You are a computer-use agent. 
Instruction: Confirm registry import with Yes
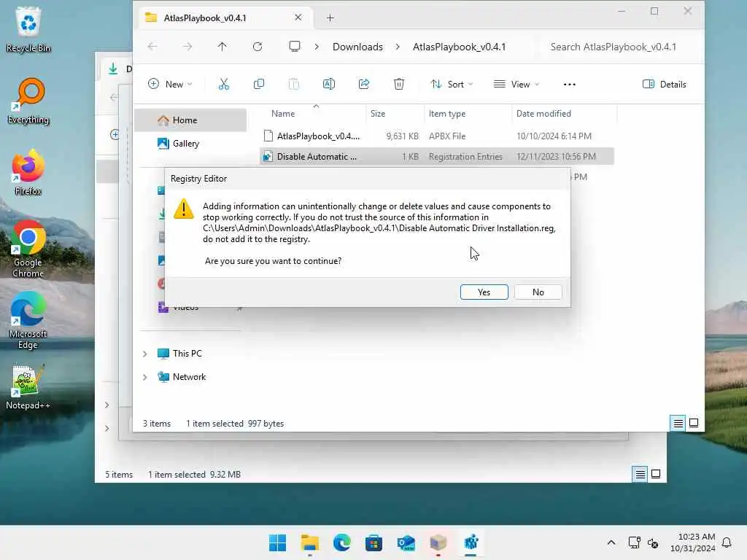click(484, 292)
